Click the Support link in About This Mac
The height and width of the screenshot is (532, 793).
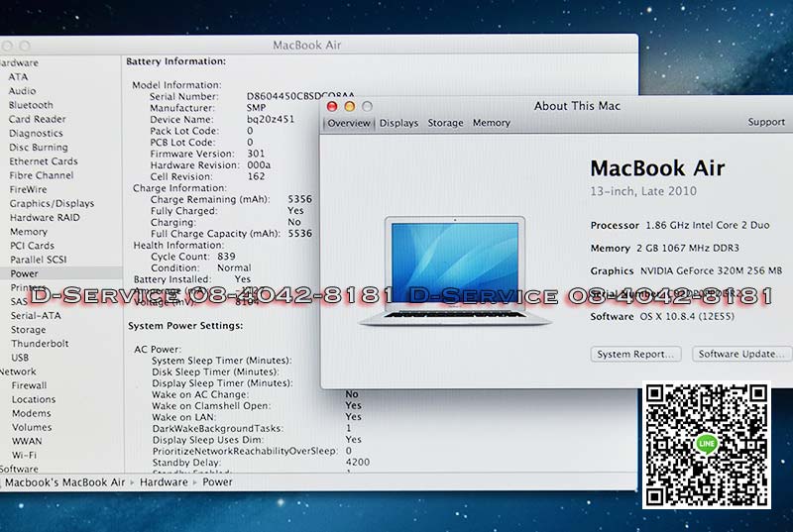(x=766, y=122)
